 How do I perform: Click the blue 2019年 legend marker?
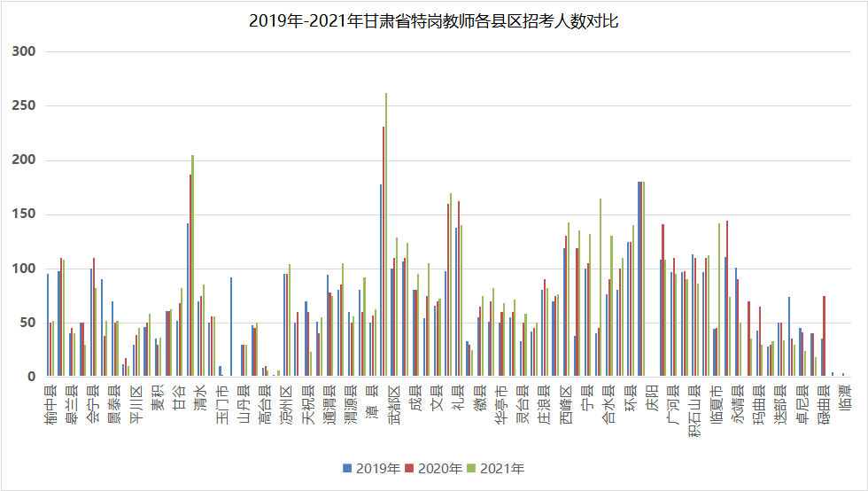coord(347,468)
